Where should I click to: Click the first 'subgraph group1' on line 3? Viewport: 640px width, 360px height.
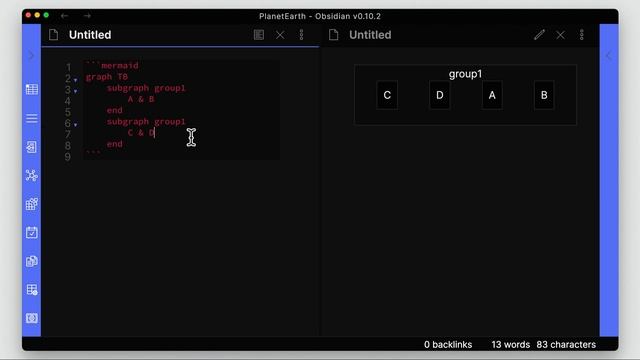pyautogui.click(x=146, y=88)
